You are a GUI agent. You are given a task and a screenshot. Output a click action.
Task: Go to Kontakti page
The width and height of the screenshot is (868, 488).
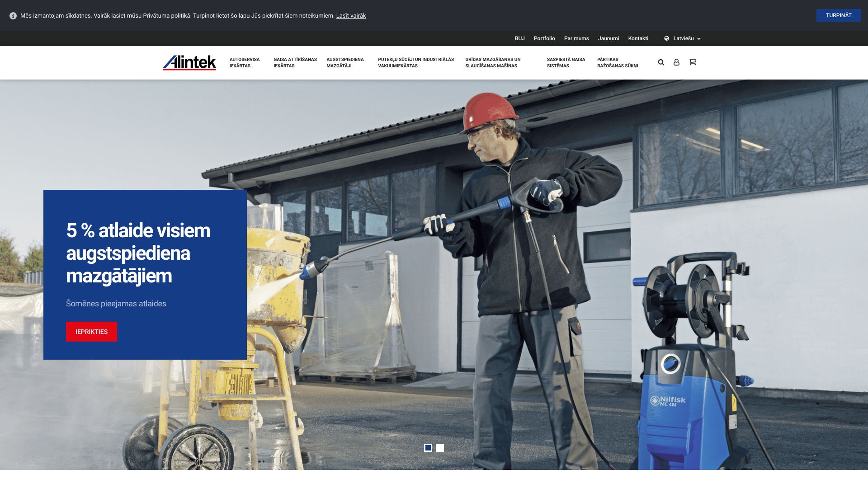(x=638, y=38)
